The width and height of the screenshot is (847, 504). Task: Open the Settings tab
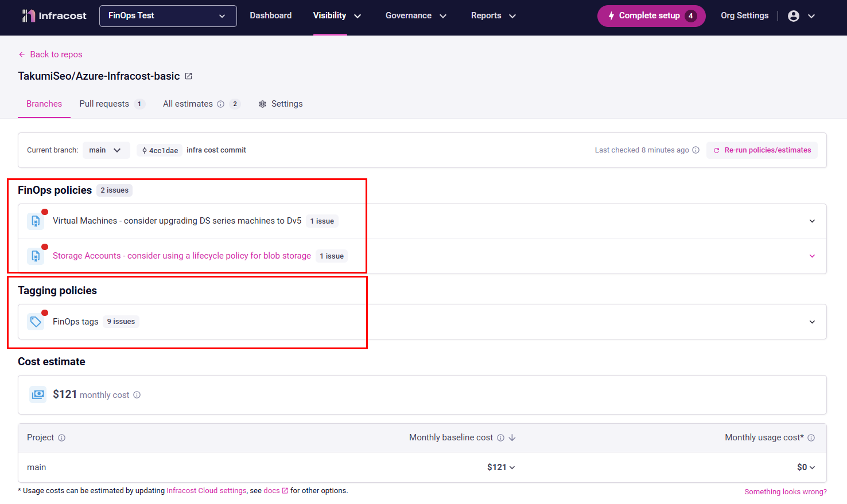pyautogui.click(x=281, y=104)
